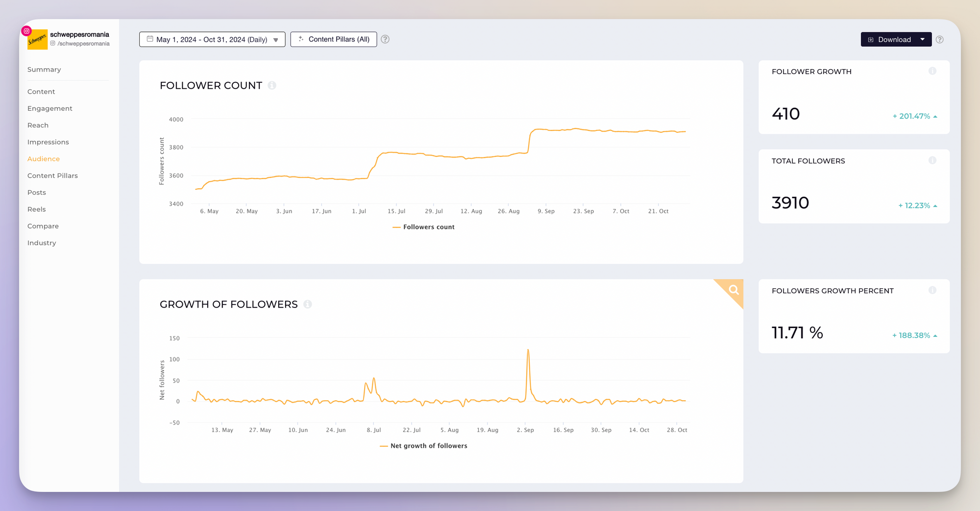The image size is (980, 511).
Task: Click the GROWTH OF FOLLOWERS chart title
Action: (229, 305)
